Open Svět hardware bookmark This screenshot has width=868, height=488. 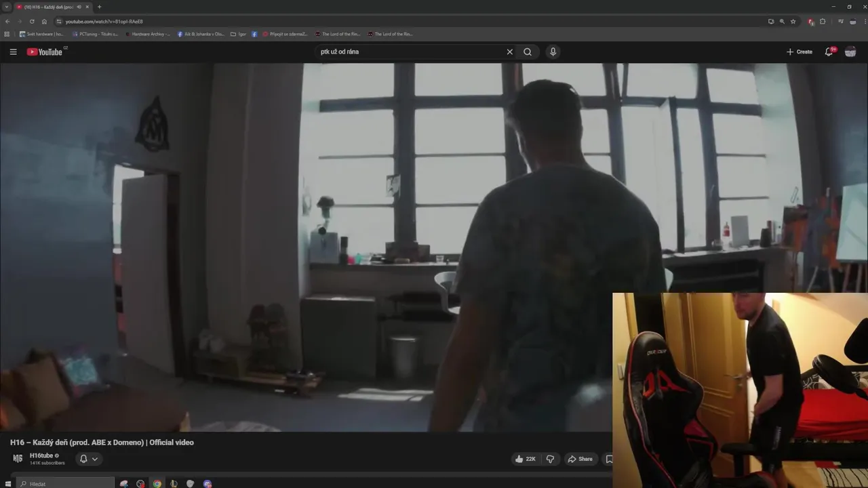point(41,34)
